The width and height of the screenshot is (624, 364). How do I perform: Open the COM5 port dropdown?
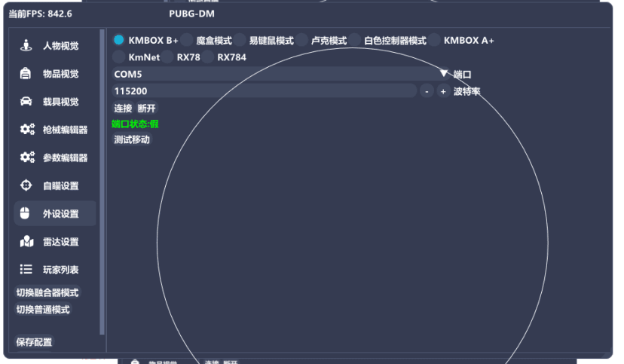click(x=281, y=74)
